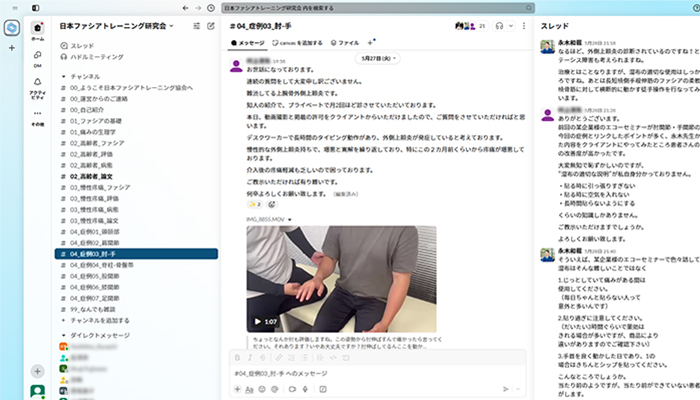The image size is (700, 400).
Task: Switch to the ファイル tab
Action: pos(345,43)
